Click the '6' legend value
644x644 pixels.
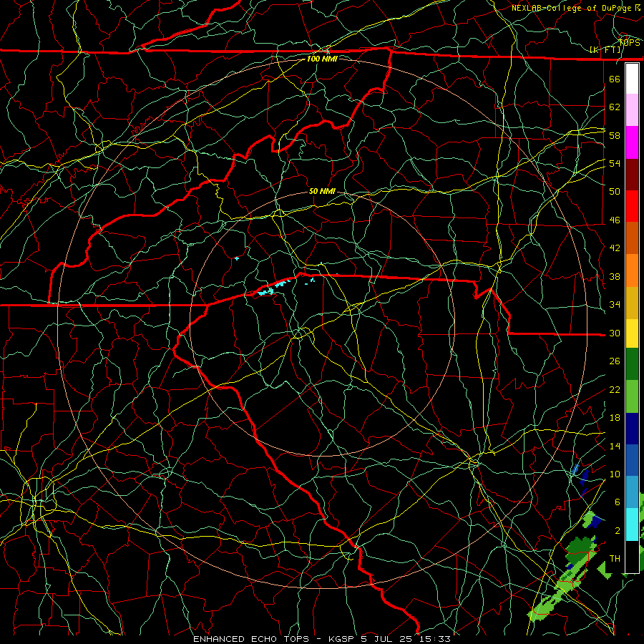click(x=618, y=502)
